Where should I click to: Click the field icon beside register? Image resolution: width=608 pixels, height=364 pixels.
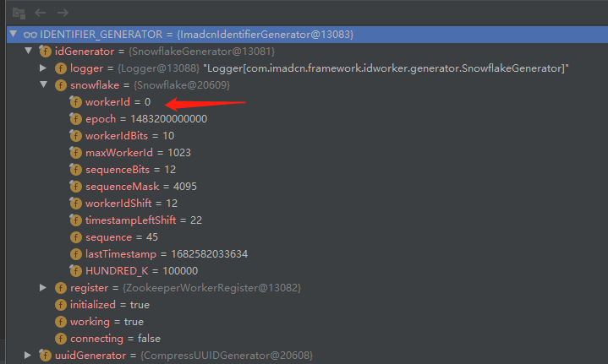(61, 288)
